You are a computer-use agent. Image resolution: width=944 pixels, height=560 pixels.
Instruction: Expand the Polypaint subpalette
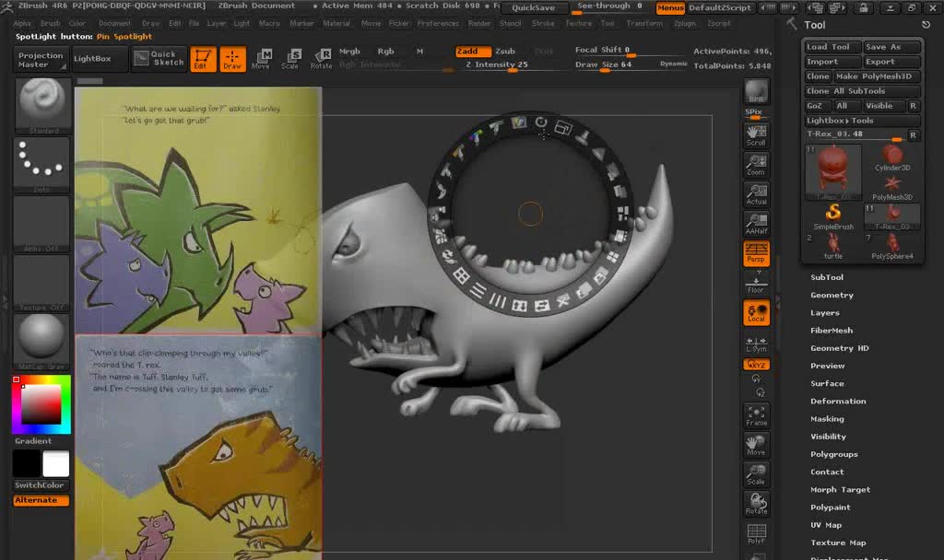(831, 507)
